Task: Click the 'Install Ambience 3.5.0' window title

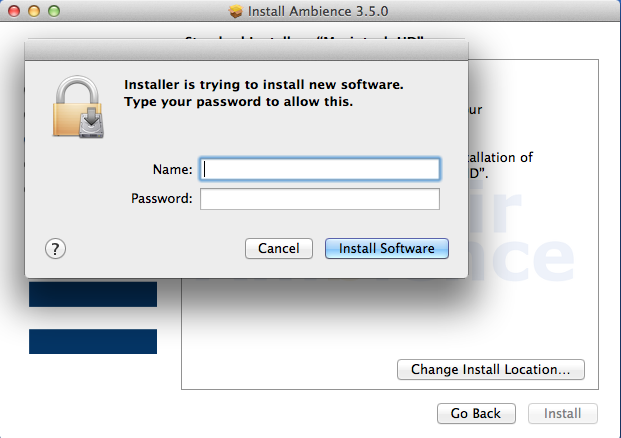Action: pos(318,11)
